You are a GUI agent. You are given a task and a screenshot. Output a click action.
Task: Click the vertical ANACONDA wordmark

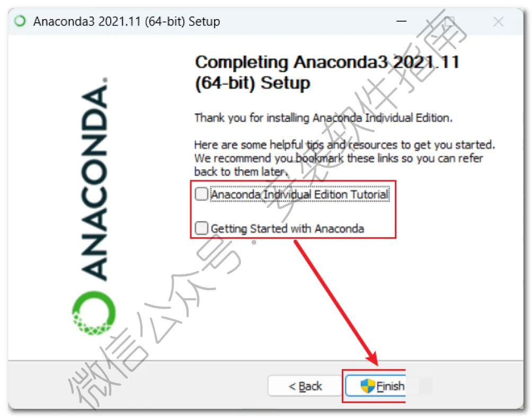tap(94, 179)
